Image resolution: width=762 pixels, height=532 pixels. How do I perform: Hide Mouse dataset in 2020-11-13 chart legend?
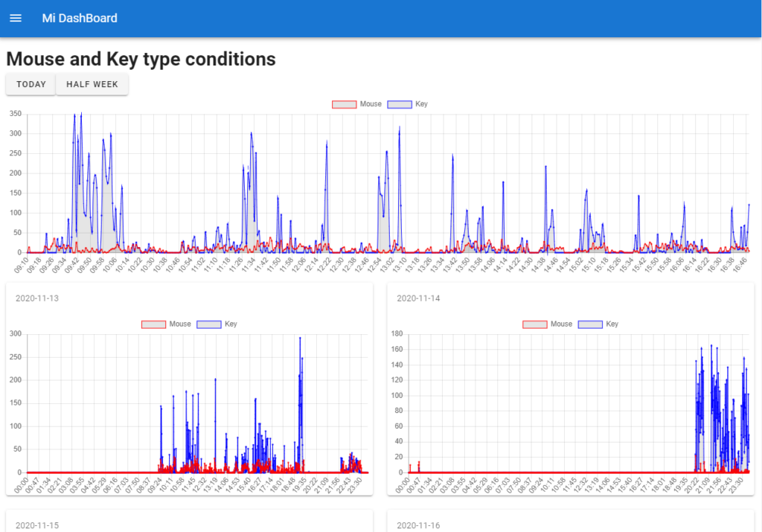coord(167,324)
